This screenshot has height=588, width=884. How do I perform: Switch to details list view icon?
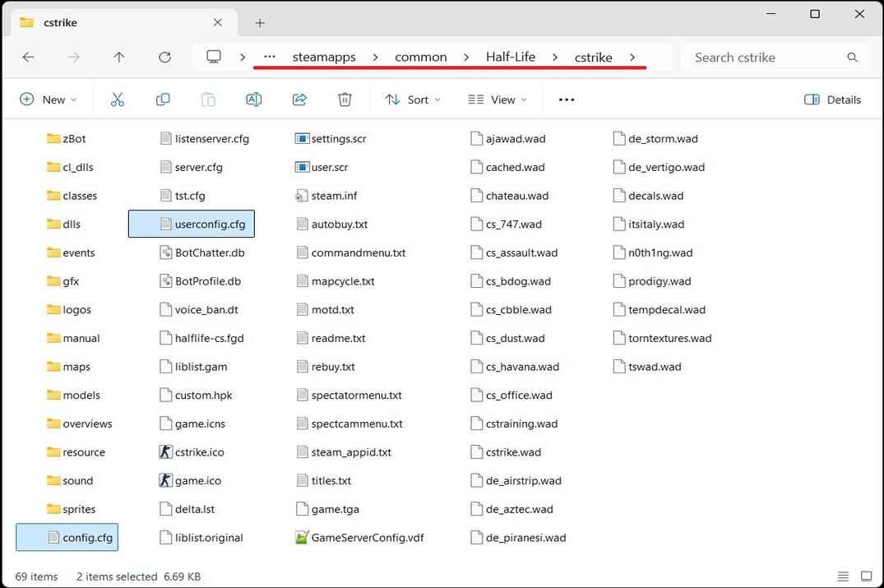click(x=843, y=576)
